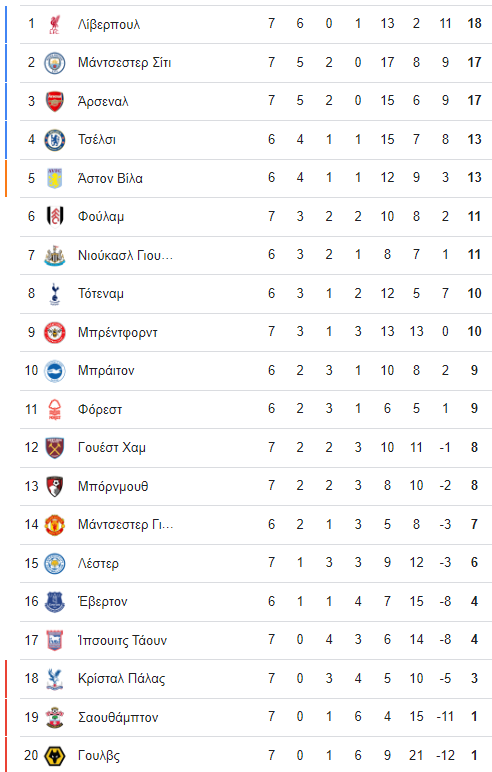Click the Tottenham cockerel crest
Viewport: 492px width, 772px height.
click(55, 294)
